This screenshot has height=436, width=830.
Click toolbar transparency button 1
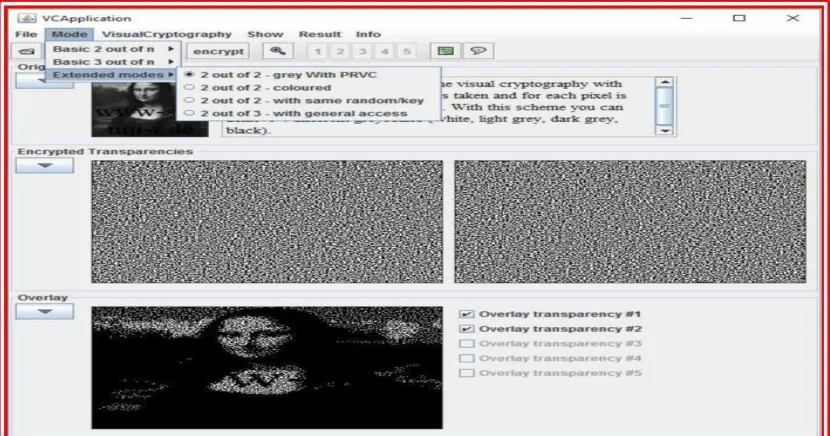click(x=318, y=51)
